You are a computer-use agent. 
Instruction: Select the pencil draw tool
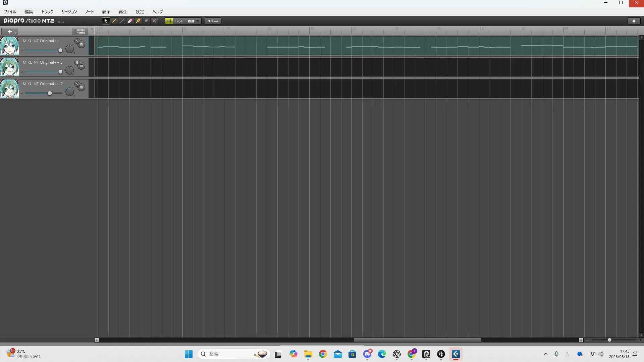114,21
